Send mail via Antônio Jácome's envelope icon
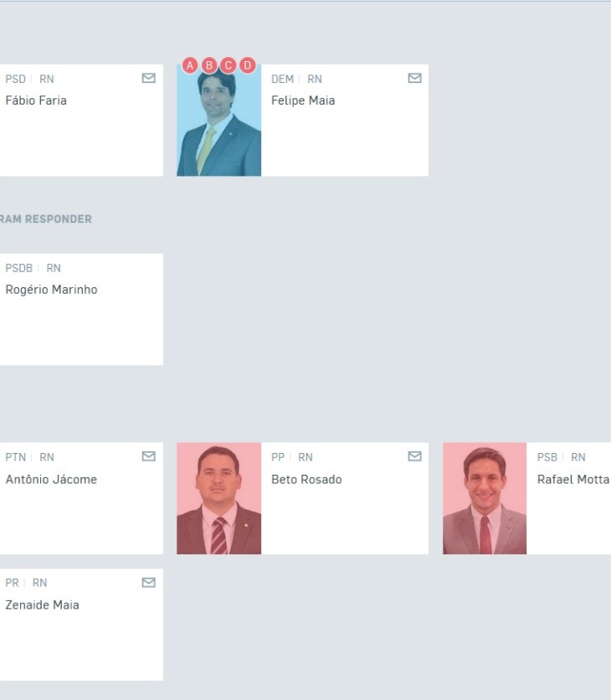This screenshot has width=611, height=700. tap(149, 456)
